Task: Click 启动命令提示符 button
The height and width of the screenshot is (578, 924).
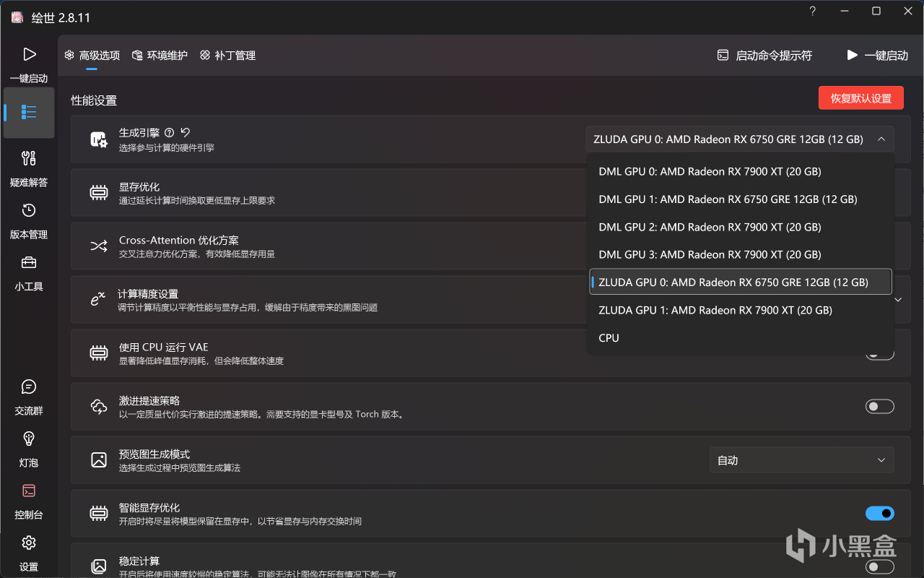Action: pyautogui.click(x=764, y=56)
